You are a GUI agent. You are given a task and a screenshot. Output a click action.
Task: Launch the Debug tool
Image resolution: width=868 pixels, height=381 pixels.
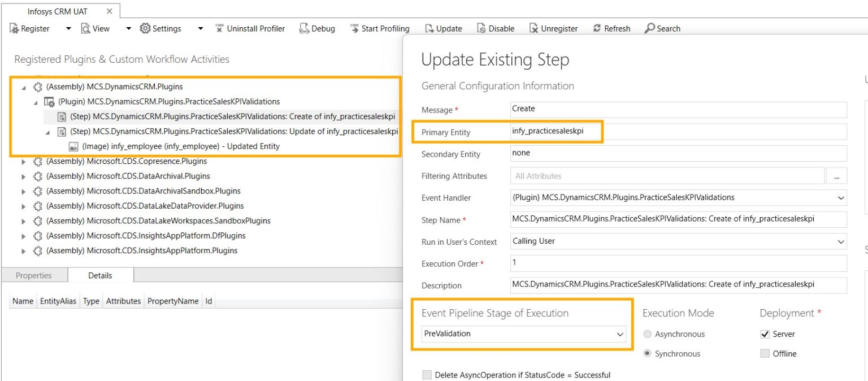(317, 28)
